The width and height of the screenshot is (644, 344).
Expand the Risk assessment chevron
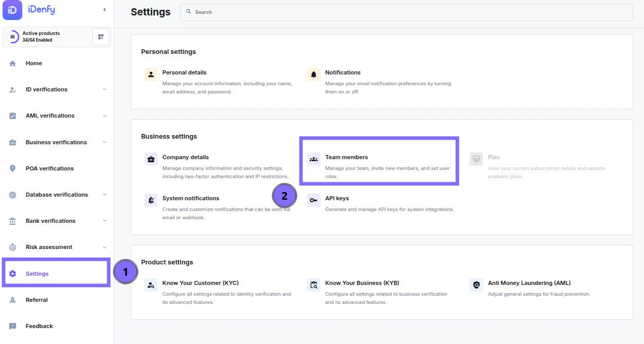(105, 247)
